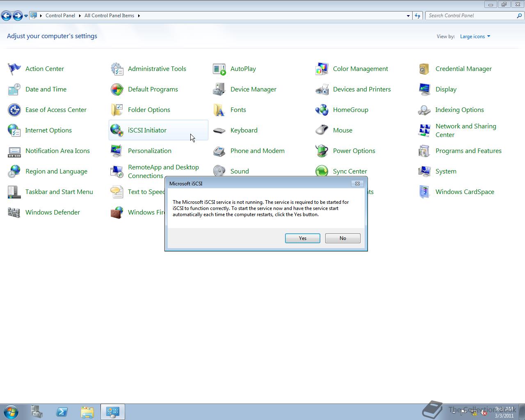Screen dimensions: 525x420
Task: Open the Action Center flag icon
Action: pos(14,68)
